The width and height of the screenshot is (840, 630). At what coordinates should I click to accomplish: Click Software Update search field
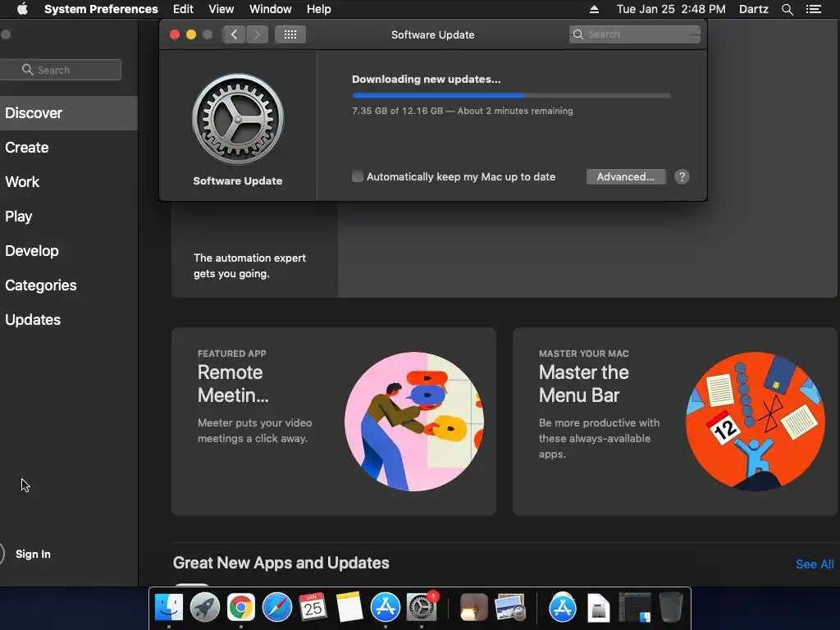click(x=634, y=34)
